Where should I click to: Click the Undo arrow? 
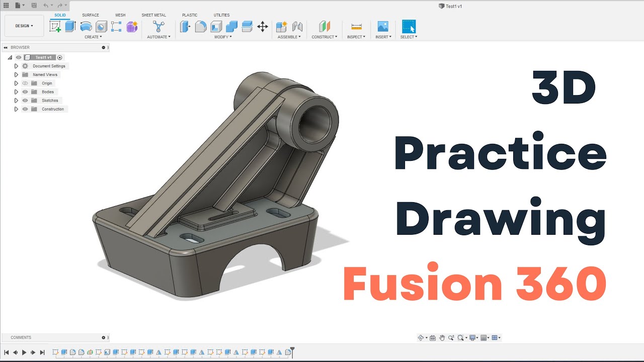pyautogui.click(x=45, y=5)
